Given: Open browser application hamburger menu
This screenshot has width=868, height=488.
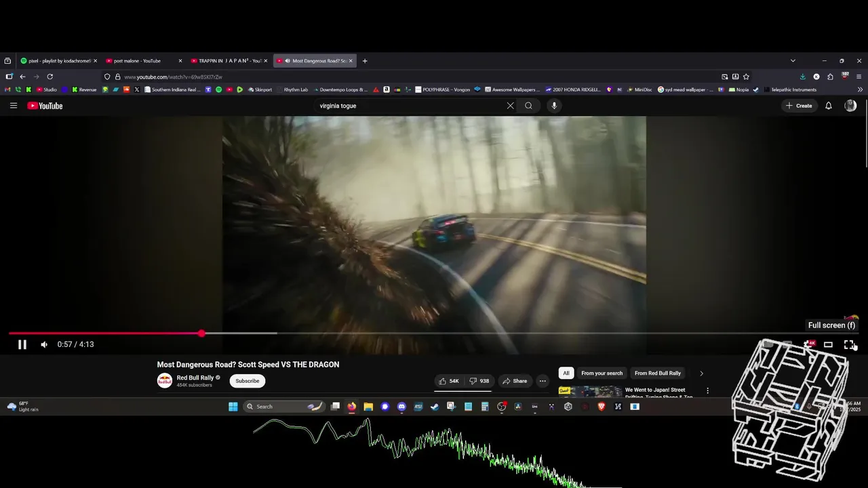Looking at the screenshot, I should point(859,77).
